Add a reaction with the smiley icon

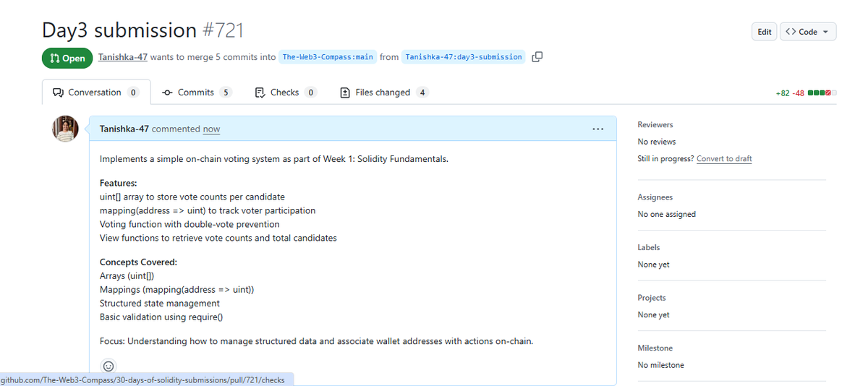109,366
